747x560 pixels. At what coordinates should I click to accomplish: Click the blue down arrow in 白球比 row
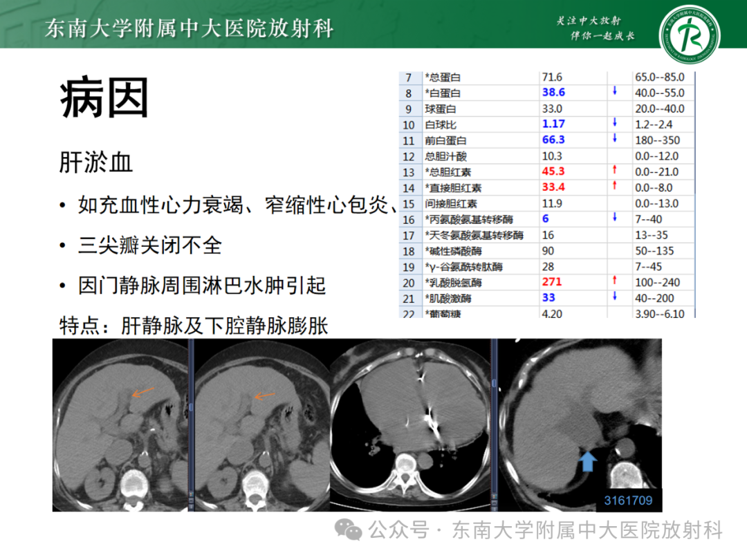coord(615,122)
